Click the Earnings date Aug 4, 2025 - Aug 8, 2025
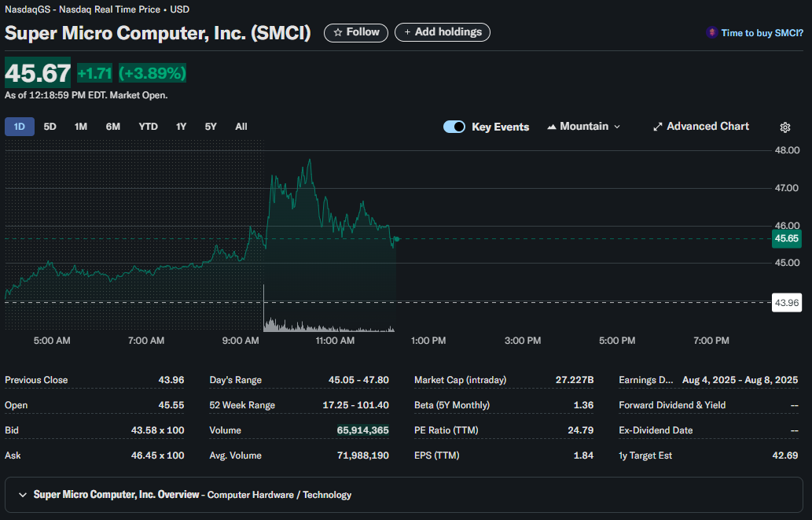Image resolution: width=812 pixels, height=520 pixels. [740, 380]
